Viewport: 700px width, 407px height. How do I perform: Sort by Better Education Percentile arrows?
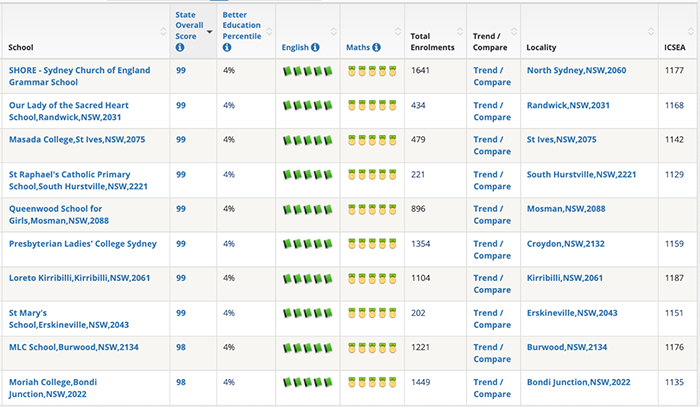click(x=269, y=31)
